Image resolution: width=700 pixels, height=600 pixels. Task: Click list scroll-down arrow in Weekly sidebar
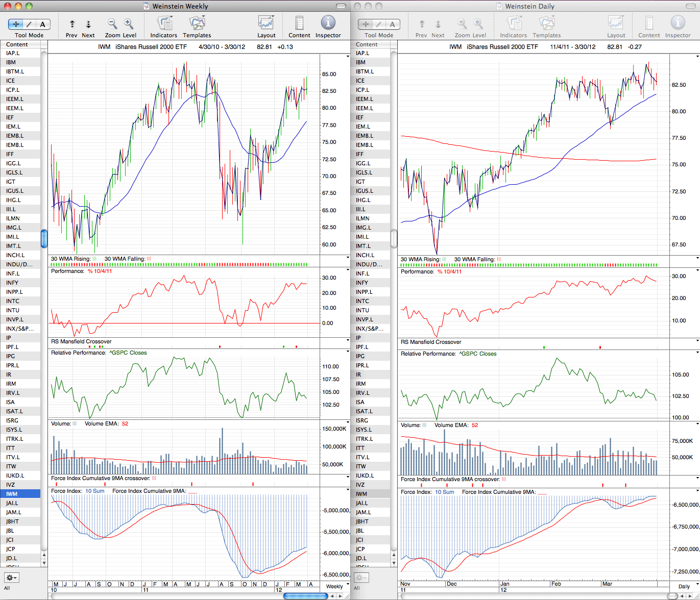[x=44, y=563]
